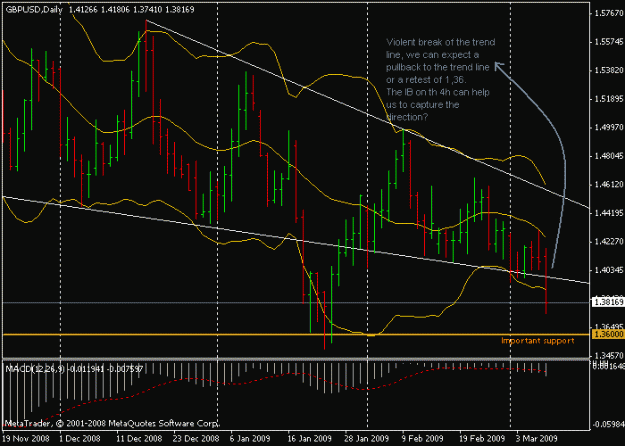This screenshot has height=446, width=625.
Task: Click the "pullback to the trend line" annotation line
Action: click(437, 67)
